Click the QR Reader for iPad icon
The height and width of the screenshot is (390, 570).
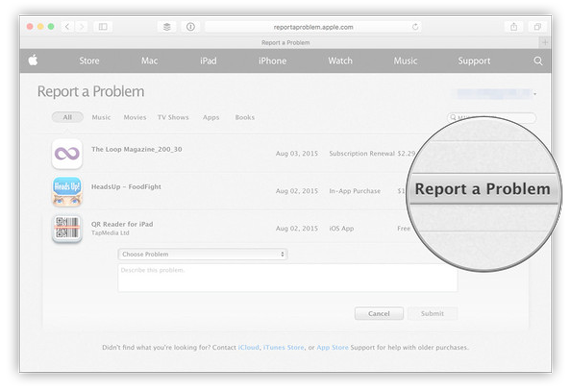67,229
